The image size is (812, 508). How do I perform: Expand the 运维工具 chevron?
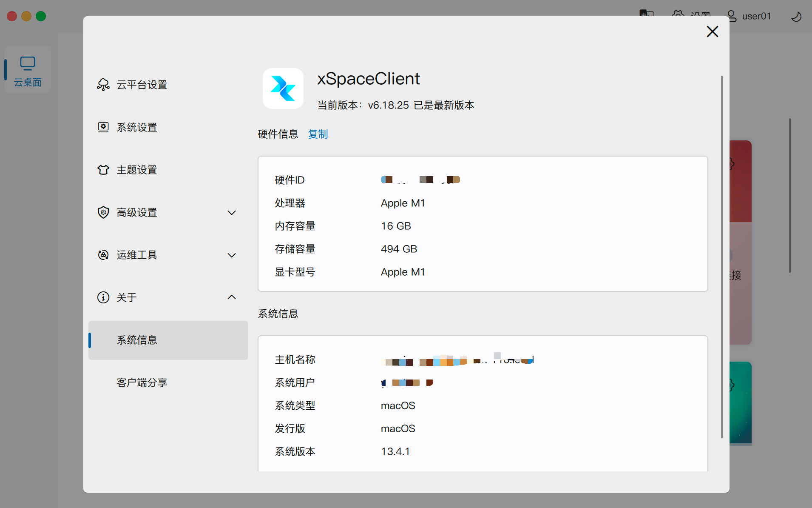[x=232, y=255]
